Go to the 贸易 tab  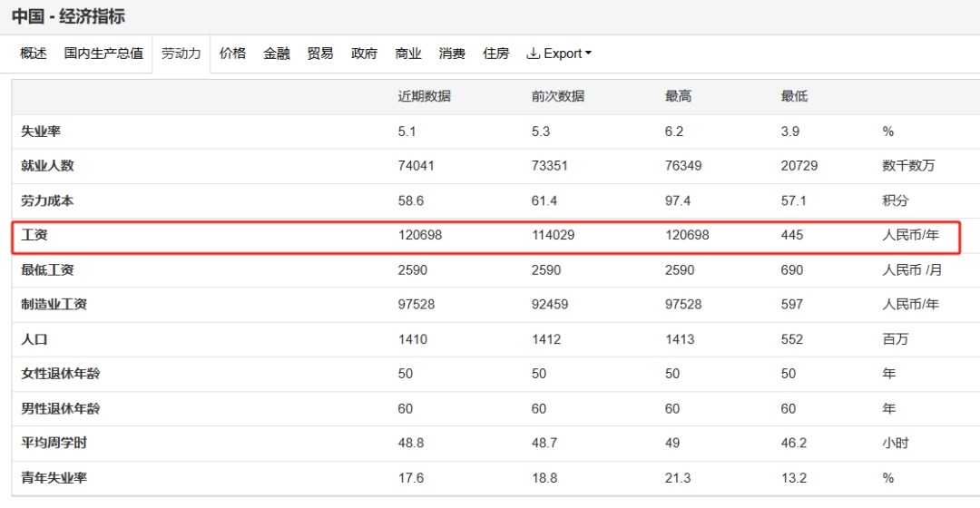[320, 54]
